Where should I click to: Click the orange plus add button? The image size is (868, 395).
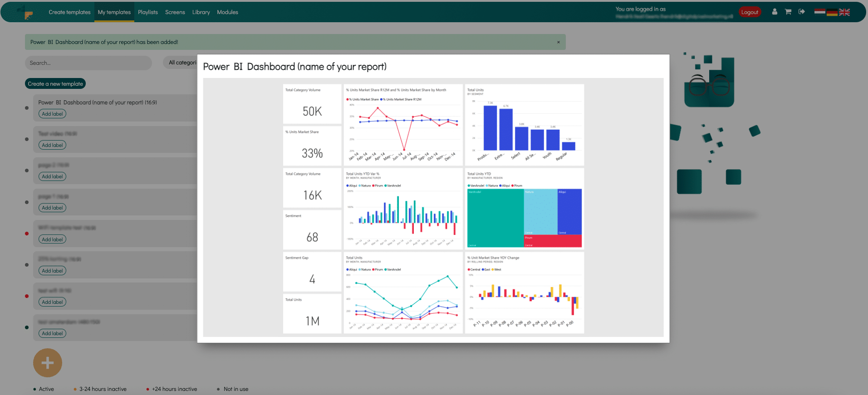pyautogui.click(x=48, y=363)
